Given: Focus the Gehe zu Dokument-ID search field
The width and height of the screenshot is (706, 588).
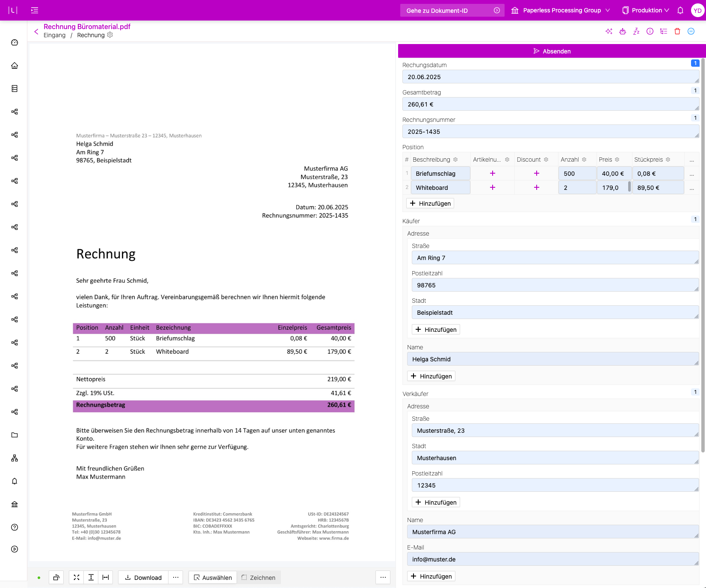Looking at the screenshot, I should coord(452,10).
